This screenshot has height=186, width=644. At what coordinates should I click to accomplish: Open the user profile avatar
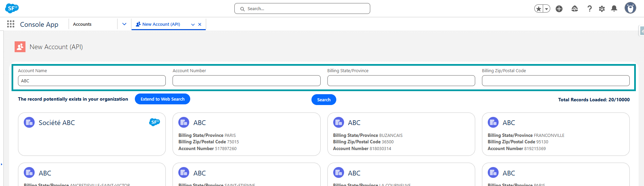[630, 8]
